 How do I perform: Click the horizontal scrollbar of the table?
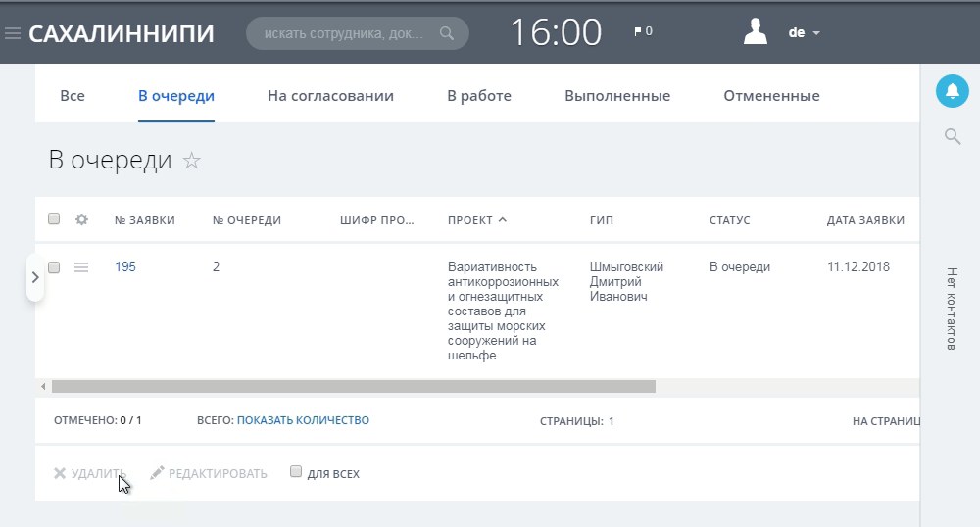(x=353, y=387)
